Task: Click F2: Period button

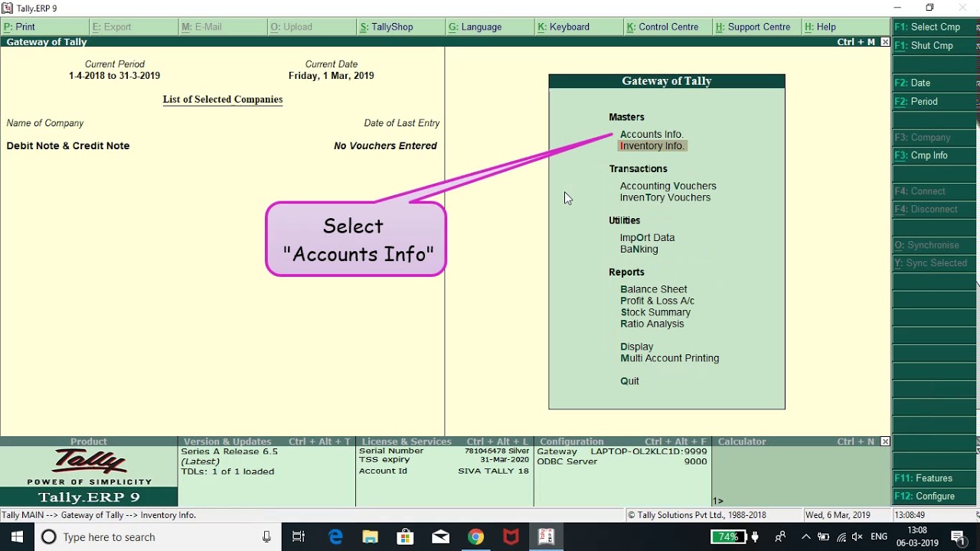Action: point(935,102)
